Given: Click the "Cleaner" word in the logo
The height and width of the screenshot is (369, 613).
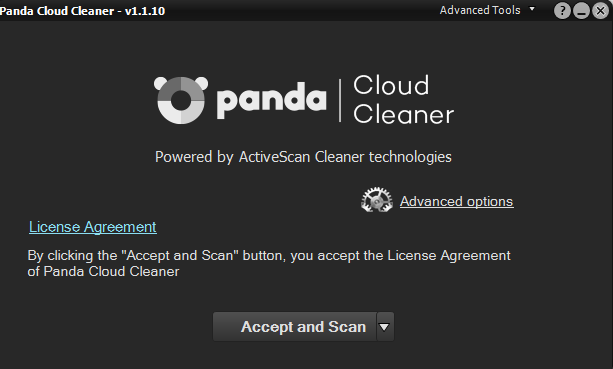Looking at the screenshot, I should (403, 114).
